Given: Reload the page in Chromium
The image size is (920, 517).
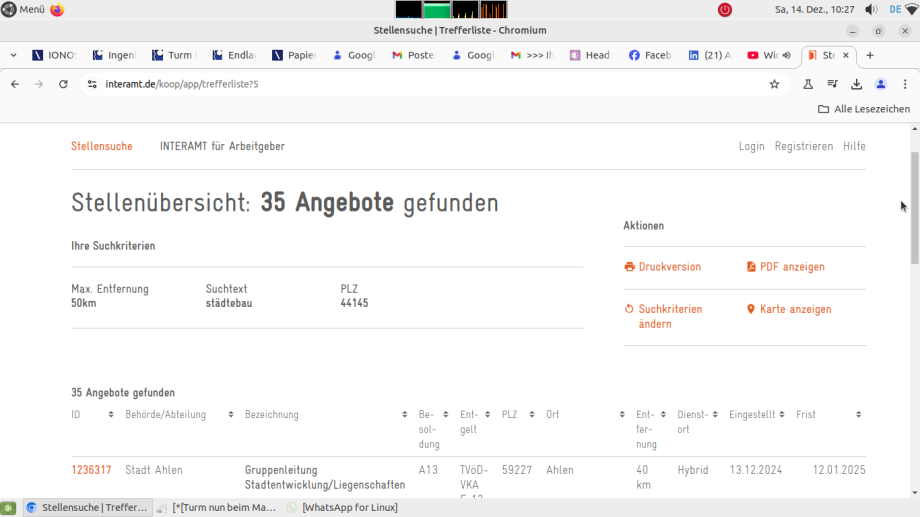Looking at the screenshot, I should click(x=63, y=84).
